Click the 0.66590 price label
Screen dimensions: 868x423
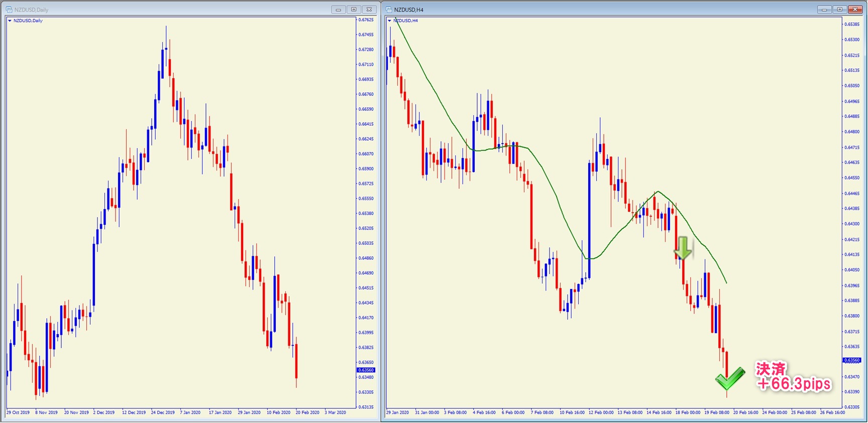366,109
